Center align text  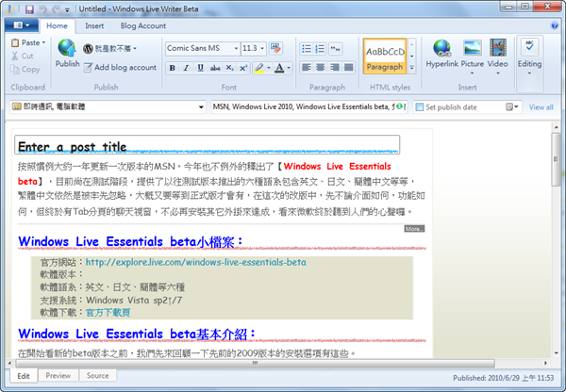pos(320,68)
